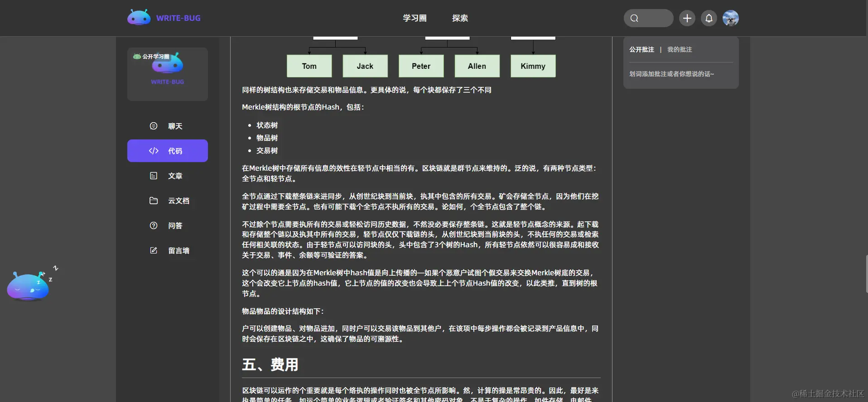Click the code brackets icon
This screenshot has width=868, height=402.
pyautogui.click(x=154, y=151)
